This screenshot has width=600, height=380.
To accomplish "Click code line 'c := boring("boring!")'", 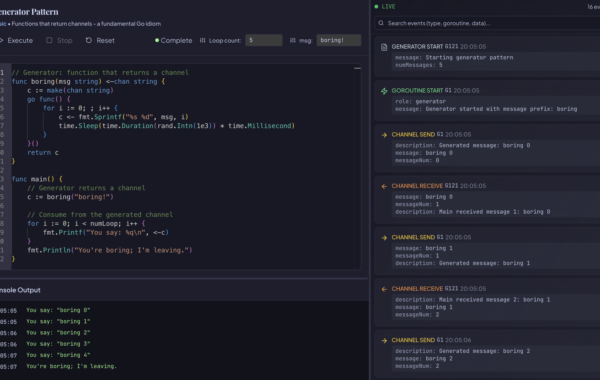I will (x=70, y=197).
